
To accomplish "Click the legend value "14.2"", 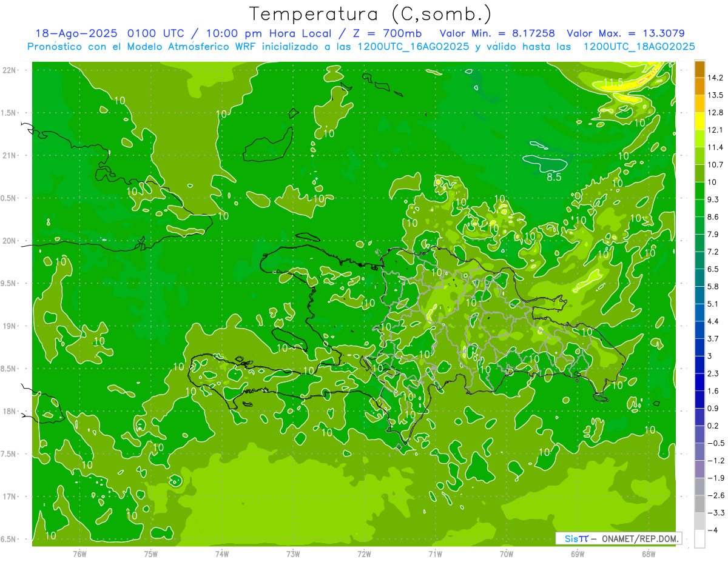I will click(x=716, y=78).
